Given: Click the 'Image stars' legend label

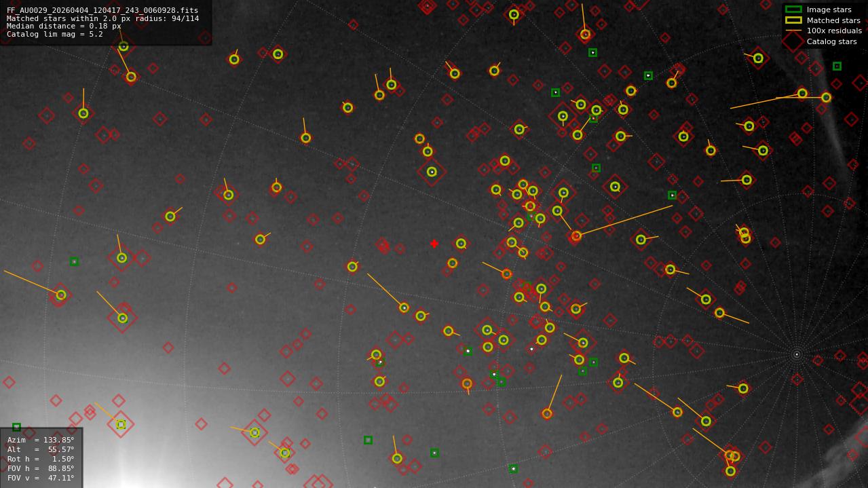Looking at the screenshot, I should click(829, 10).
